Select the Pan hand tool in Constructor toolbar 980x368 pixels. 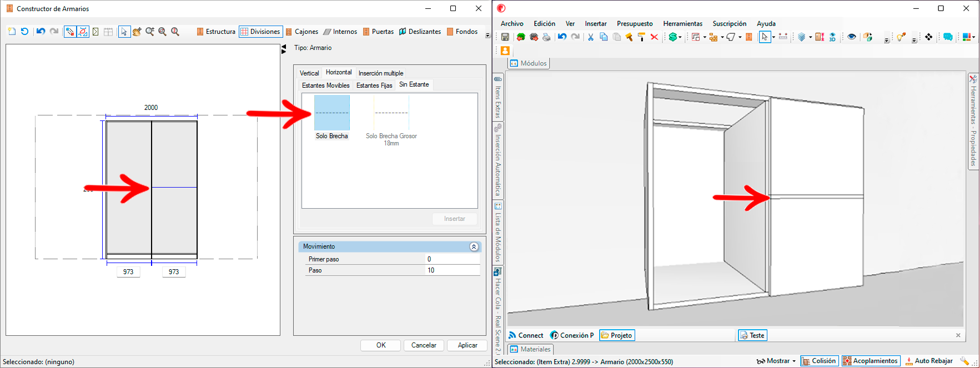tap(137, 32)
